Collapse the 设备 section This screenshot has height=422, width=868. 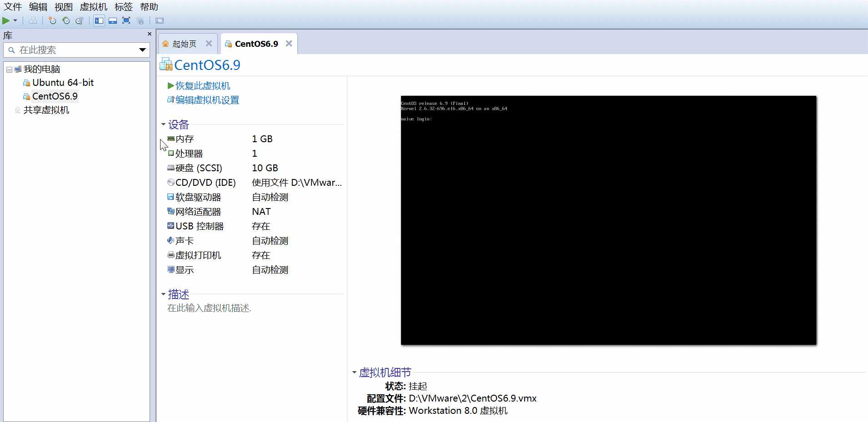(163, 124)
